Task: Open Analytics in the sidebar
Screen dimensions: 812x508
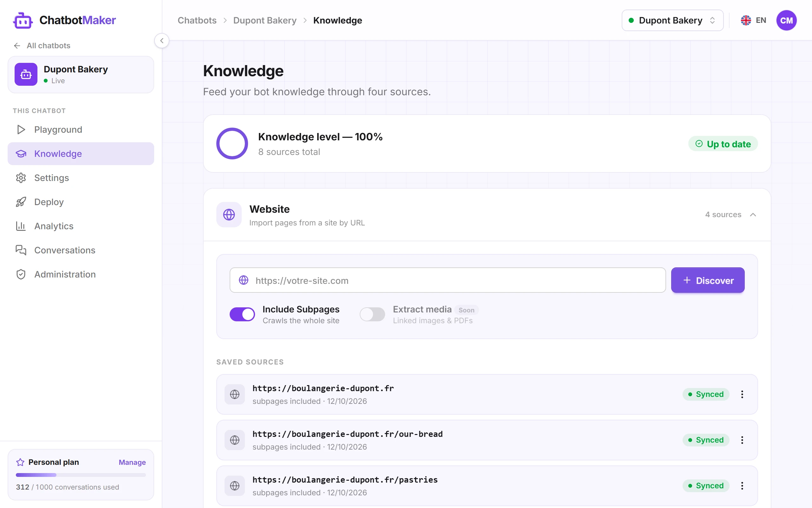Action: [81, 226]
